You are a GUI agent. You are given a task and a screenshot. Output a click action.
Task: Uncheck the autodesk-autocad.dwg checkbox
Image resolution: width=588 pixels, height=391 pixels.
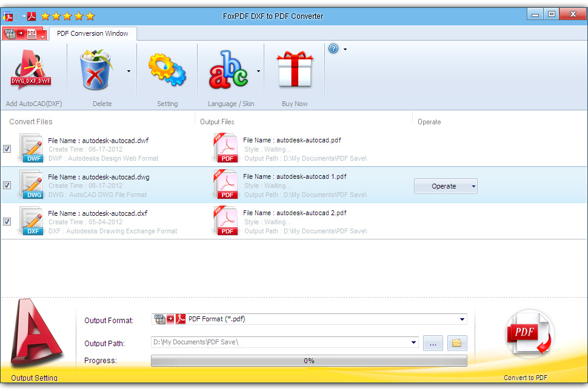(x=7, y=185)
